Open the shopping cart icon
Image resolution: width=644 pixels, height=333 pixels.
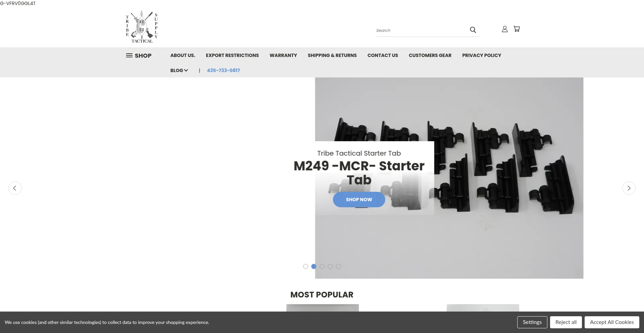point(517,29)
